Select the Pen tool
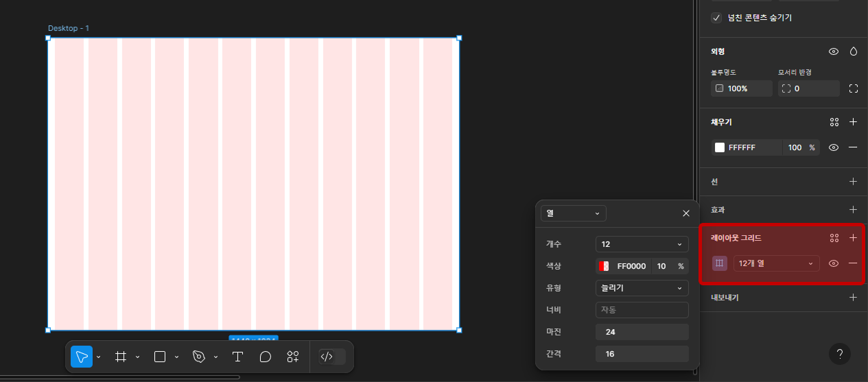The height and width of the screenshot is (382, 868). tap(199, 357)
